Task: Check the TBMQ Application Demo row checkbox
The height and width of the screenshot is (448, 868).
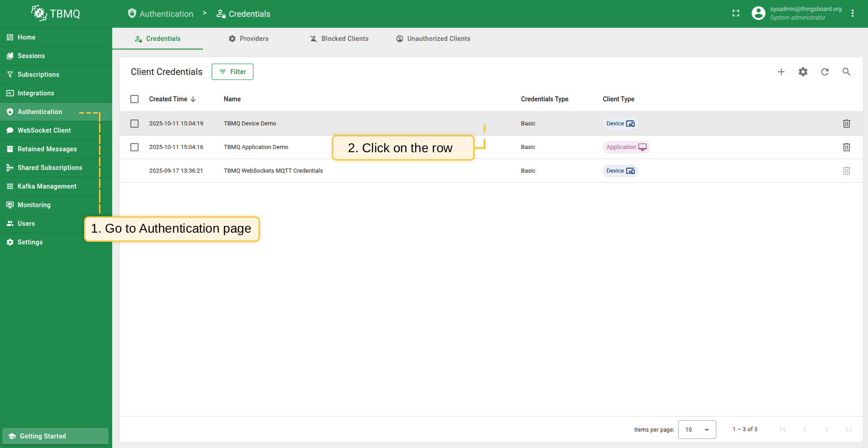Action: click(x=134, y=147)
